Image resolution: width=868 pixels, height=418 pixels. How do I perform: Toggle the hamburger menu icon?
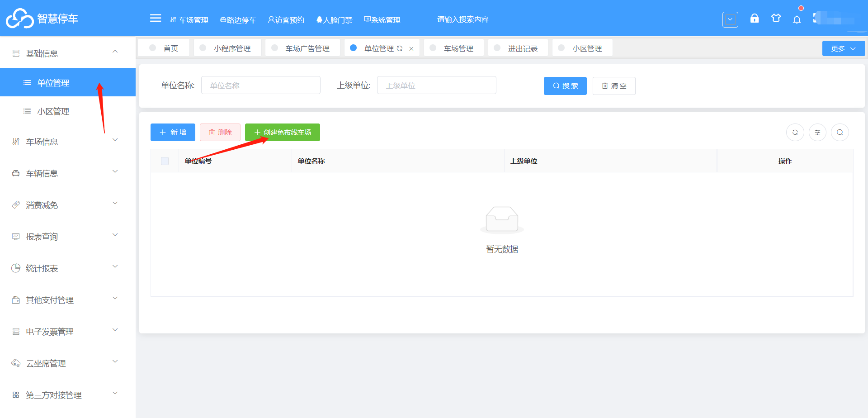point(156,18)
